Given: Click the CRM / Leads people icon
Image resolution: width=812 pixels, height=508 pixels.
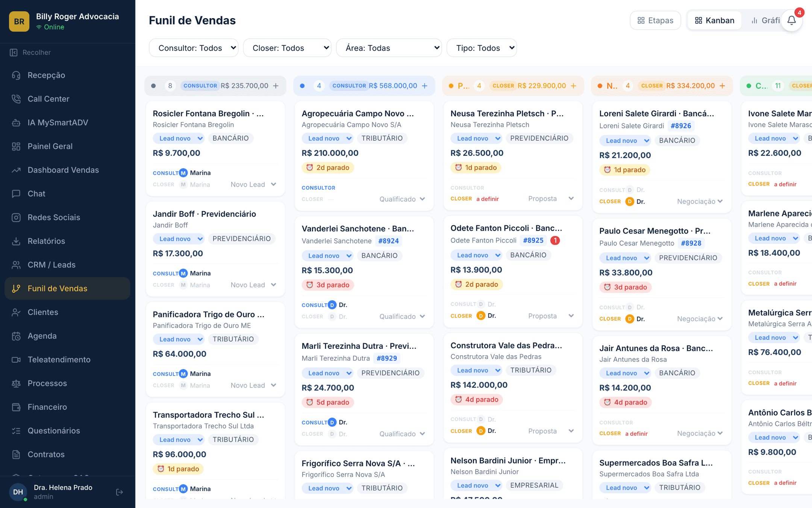Looking at the screenshot, I should point(16,265).
